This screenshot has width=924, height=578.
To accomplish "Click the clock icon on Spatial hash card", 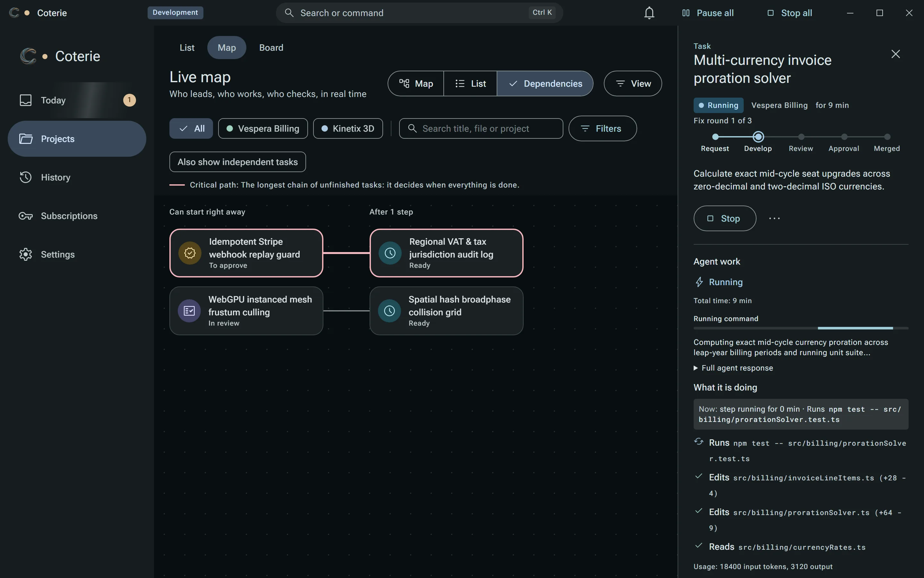I will 389,311.
